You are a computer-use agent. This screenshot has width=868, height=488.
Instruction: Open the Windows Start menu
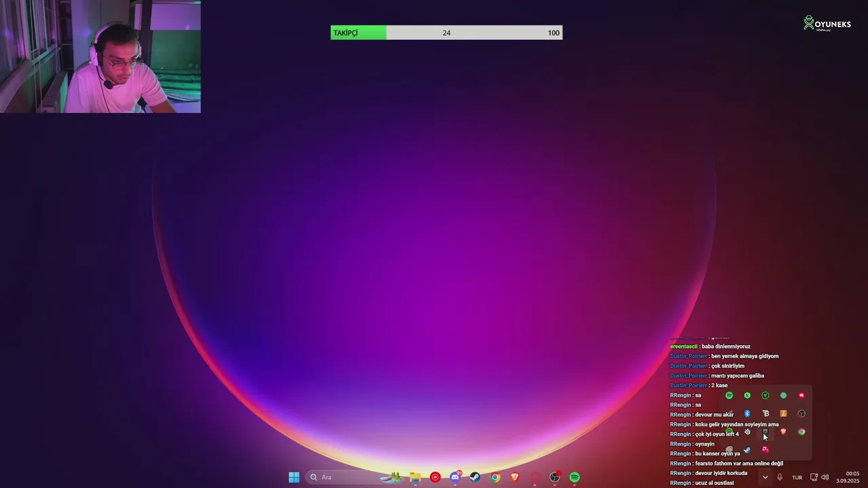coord(294,477)
